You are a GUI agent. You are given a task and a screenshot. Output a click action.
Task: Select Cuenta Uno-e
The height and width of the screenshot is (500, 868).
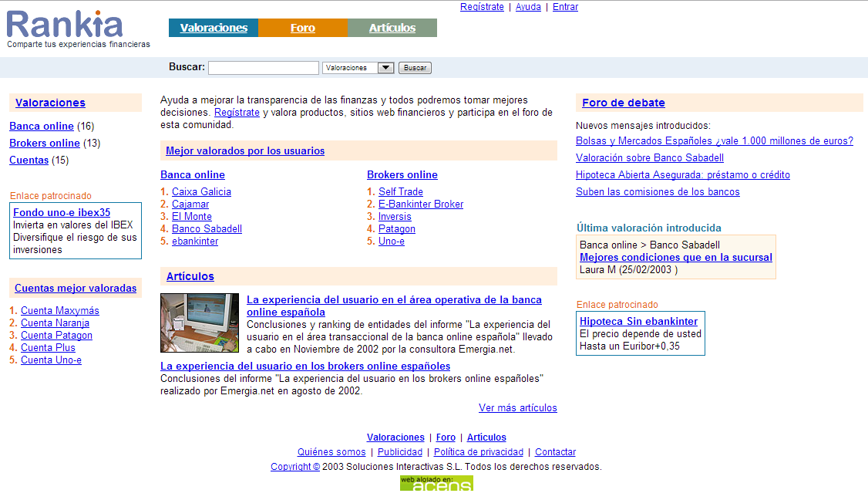(x=51, y=360)
